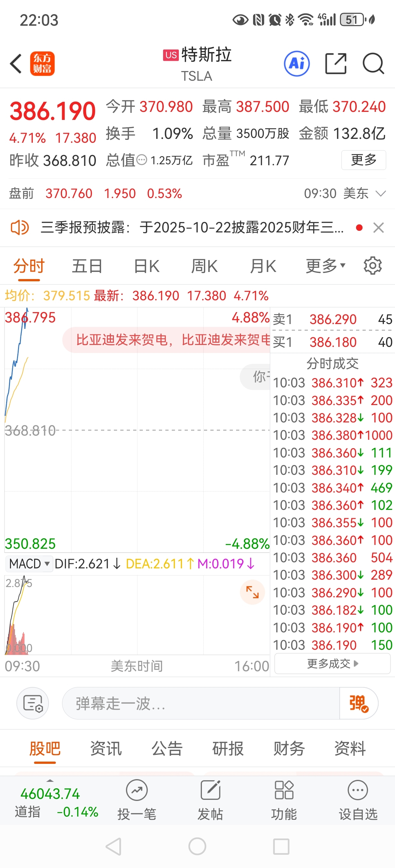The height and width of the screenshot is (868, 395).
Task: Open the danmaku settings icon
Action: (33, 703)
